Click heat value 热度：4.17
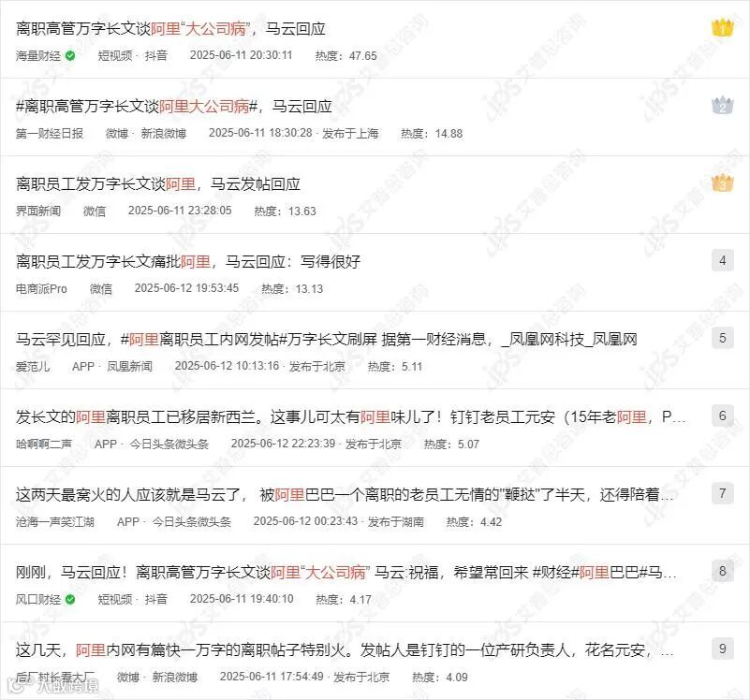750x700 pixels. pyautogui.click(x=344, y=599)
